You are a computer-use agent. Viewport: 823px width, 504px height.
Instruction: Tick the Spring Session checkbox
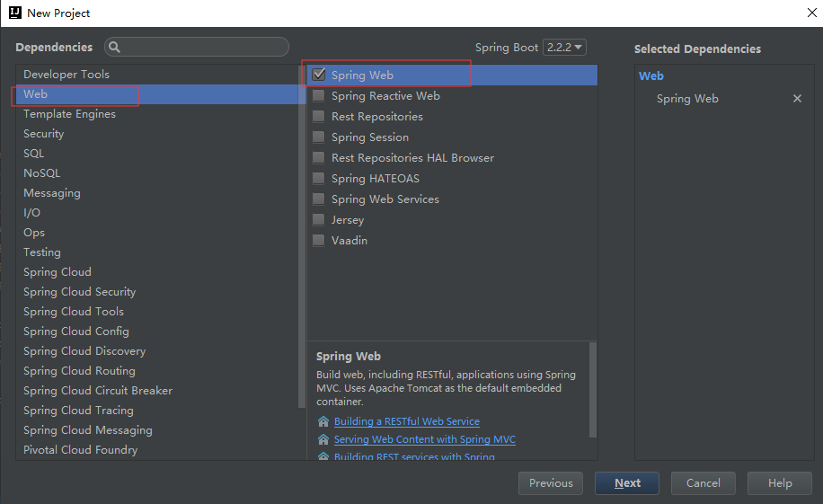coord(318,137)
